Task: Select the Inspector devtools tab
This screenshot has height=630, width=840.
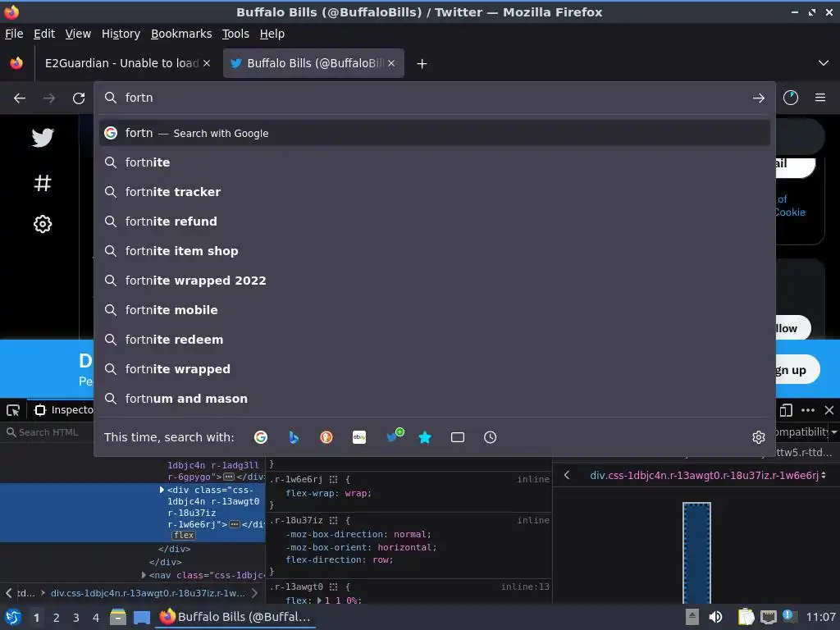Action: coord(63,410)
